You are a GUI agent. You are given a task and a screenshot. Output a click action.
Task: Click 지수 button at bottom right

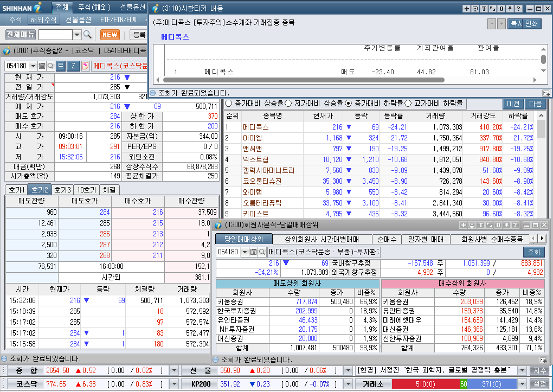coord(539,370)
